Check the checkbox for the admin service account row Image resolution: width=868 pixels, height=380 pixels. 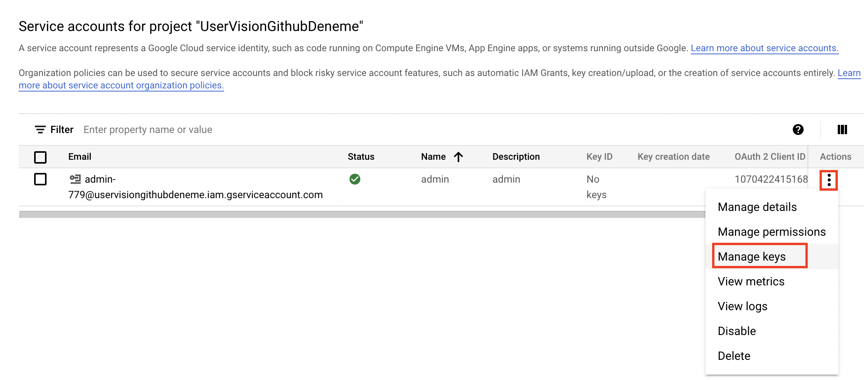tap(40, 179)
